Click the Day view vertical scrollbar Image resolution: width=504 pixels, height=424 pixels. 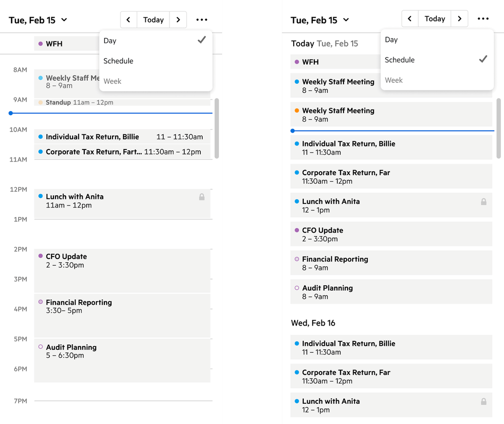point(217,128)
